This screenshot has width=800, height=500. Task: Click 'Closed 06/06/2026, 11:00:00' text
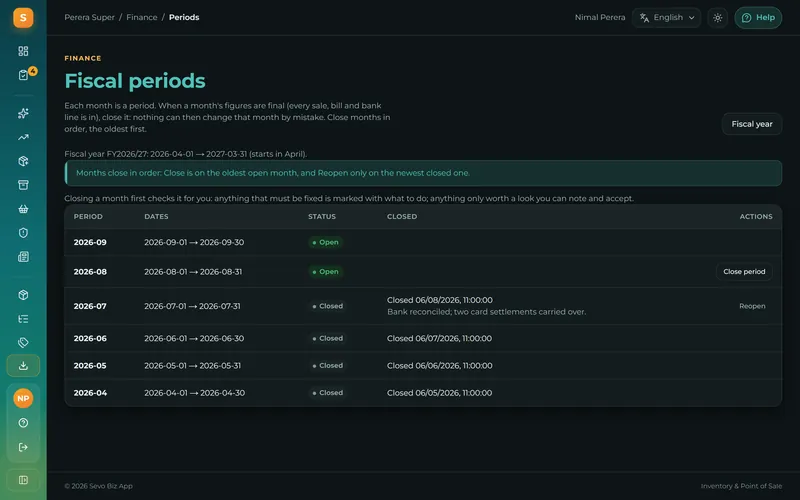pyautogui.click(x=440, y=366)
